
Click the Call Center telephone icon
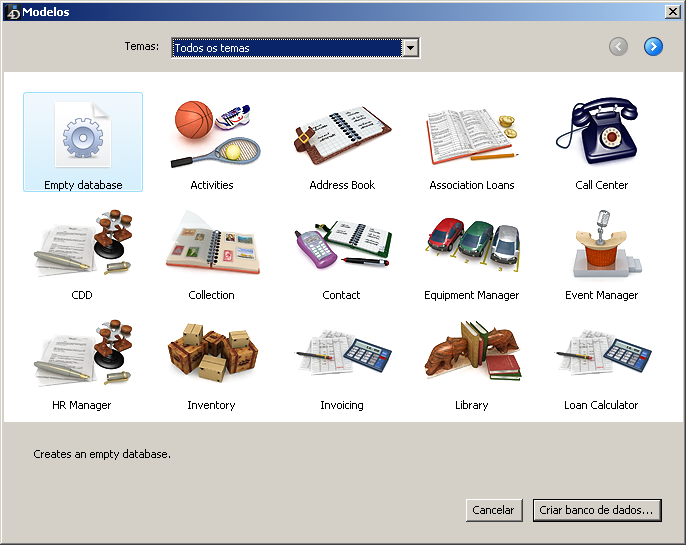(602, 134)
